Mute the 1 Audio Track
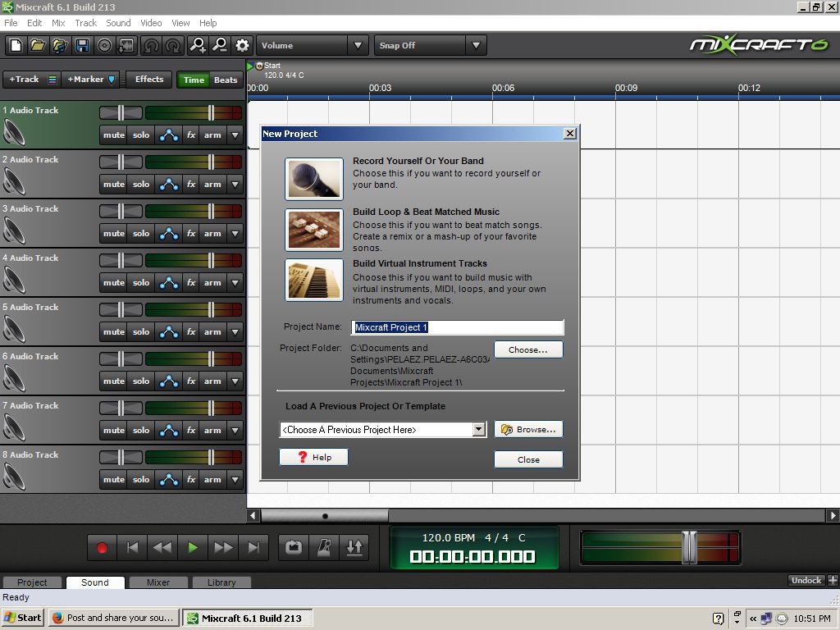The width and height of the screenshot is (840, 630). (x=114, y=135)
